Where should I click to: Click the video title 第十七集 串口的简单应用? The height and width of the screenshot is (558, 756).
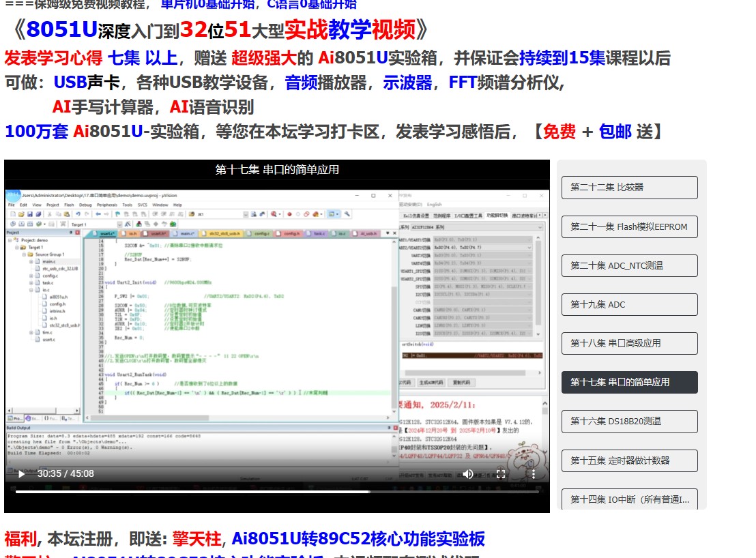[277, 170]
